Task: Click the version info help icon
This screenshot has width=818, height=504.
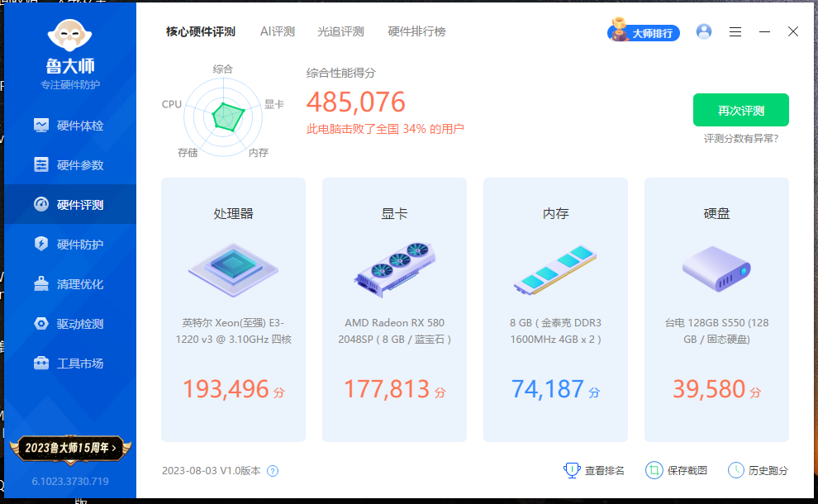Action: (273, 471)
